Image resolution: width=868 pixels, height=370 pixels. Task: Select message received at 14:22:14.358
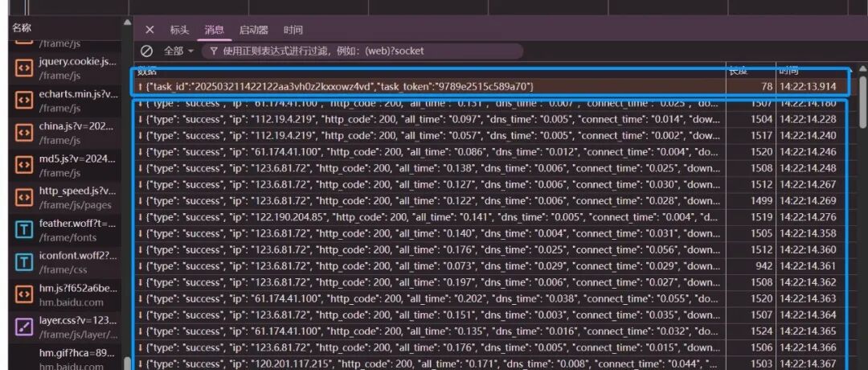coord(492,234)
